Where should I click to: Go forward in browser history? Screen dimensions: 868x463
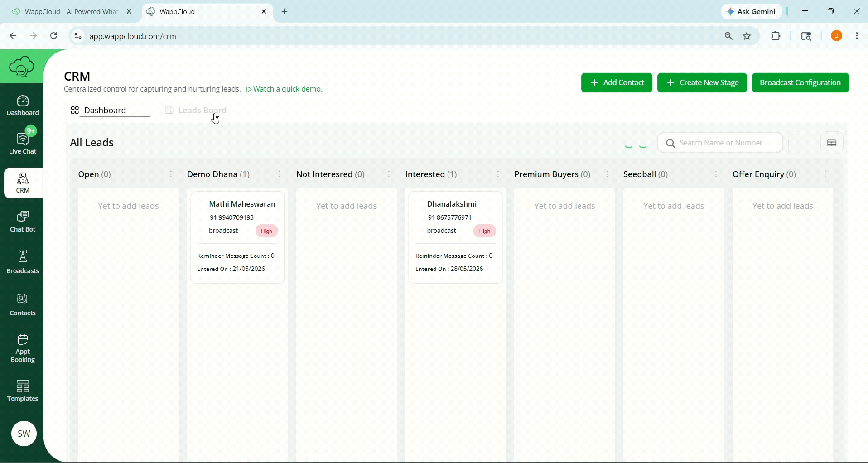pyautogui.click(x=34, y=36)
